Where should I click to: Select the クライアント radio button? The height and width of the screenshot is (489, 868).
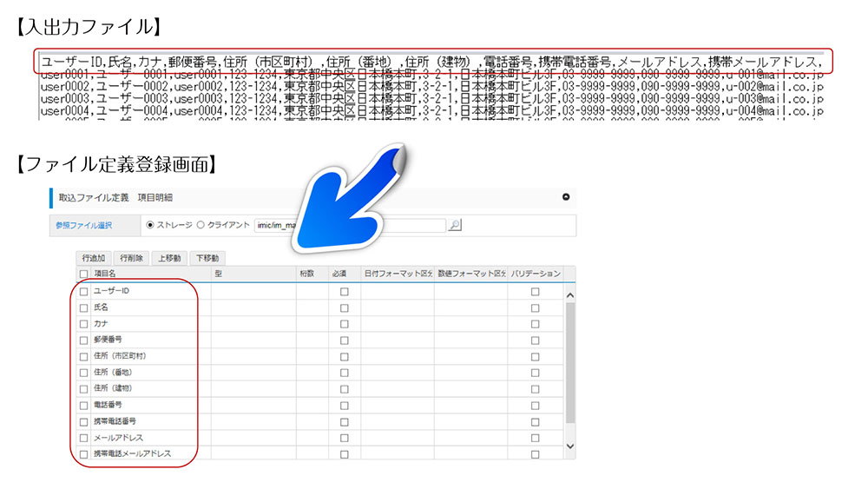[x=201, y=225]
